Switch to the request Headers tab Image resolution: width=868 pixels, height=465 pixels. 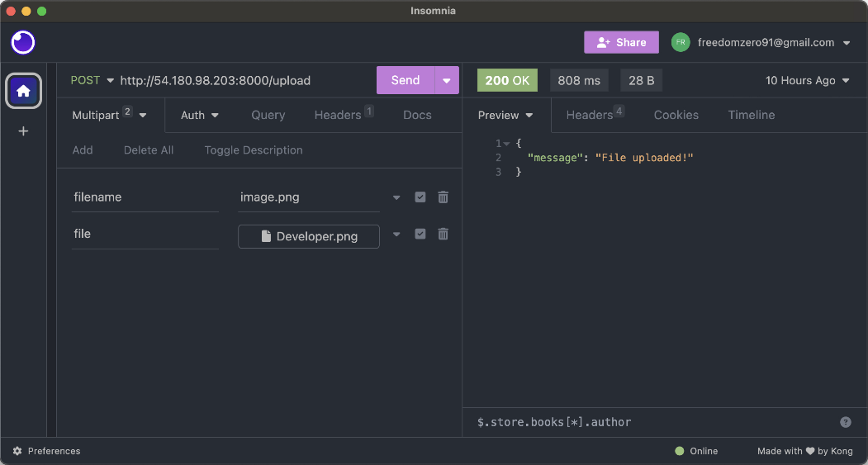point(344,115)
